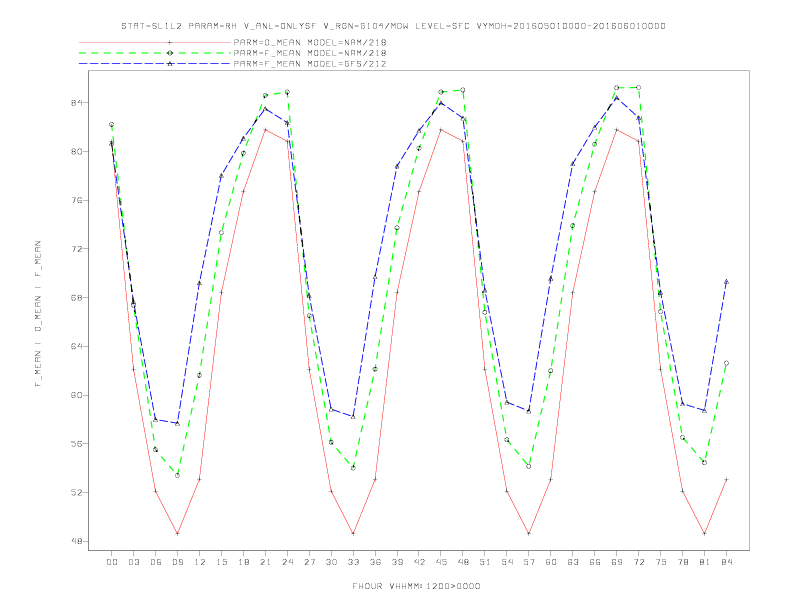Image resolution: width=792 pixels, height=612 pixels.
Task: Click the vertical axis title F_MEAN | O_MEAN | F_MEAN
Action: point(38,314)
